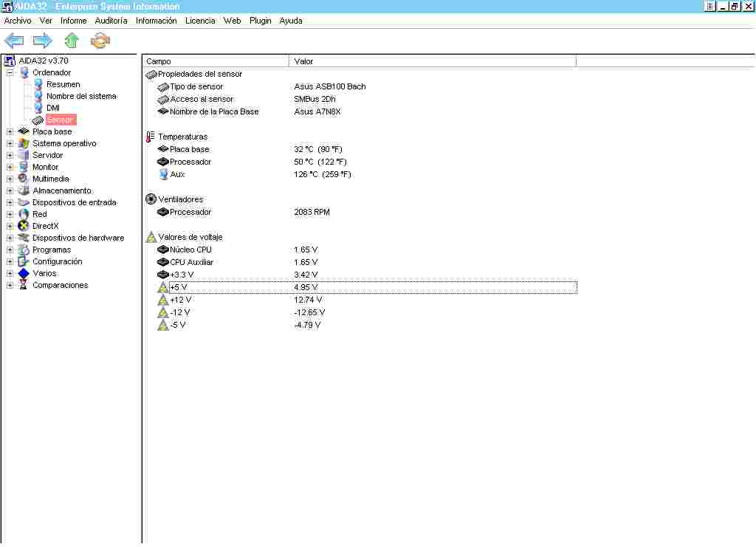Click the Propiedades del sensor chip icon
Viewport: 756px width, 547px height.
(151, 75)
